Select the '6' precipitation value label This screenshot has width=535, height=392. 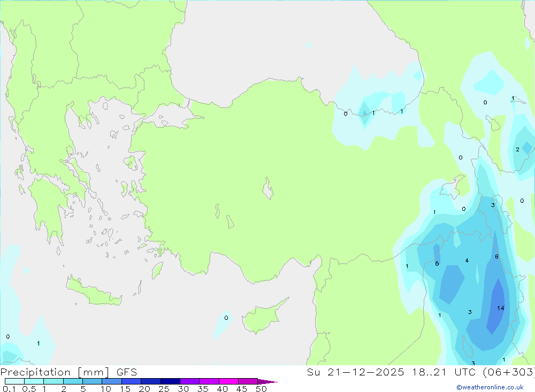click(x=497, y=257)
